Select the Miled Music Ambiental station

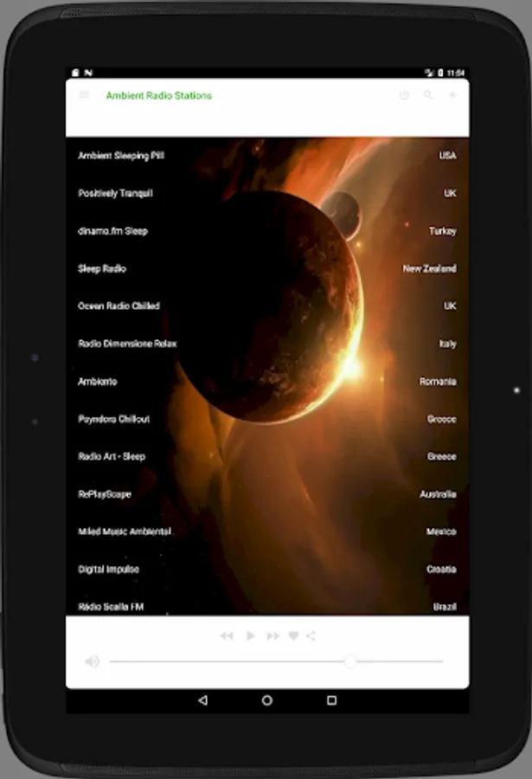267,531
